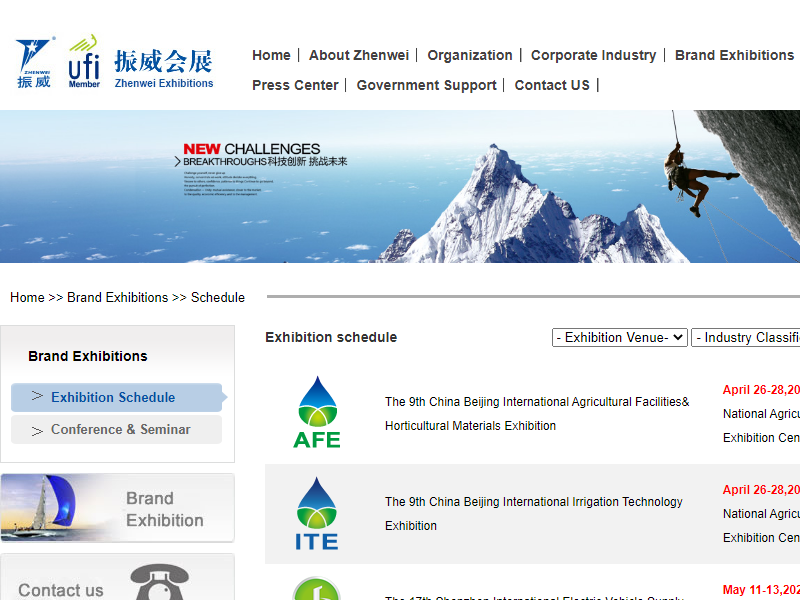Click the sailboat Brand Exhibition banner
Image resolution: width=800 pixels, height=600 pixels.
click(117, 508)
